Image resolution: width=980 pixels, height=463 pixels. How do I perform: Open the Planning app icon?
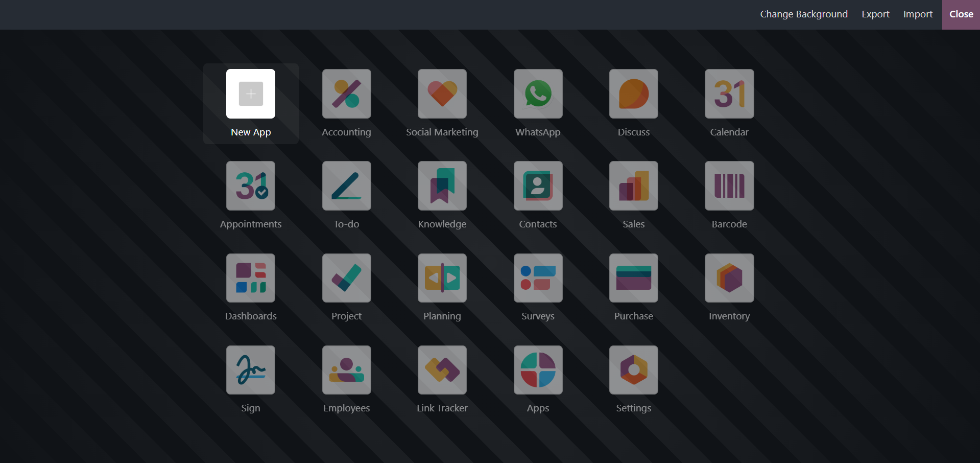click(442, 278)
